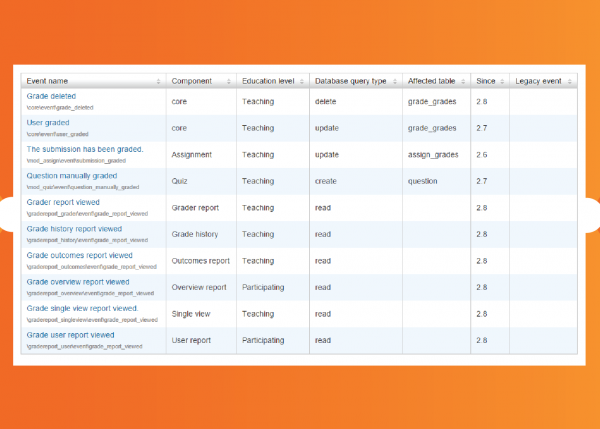Open the Grade deleted event link

point(49,96)
